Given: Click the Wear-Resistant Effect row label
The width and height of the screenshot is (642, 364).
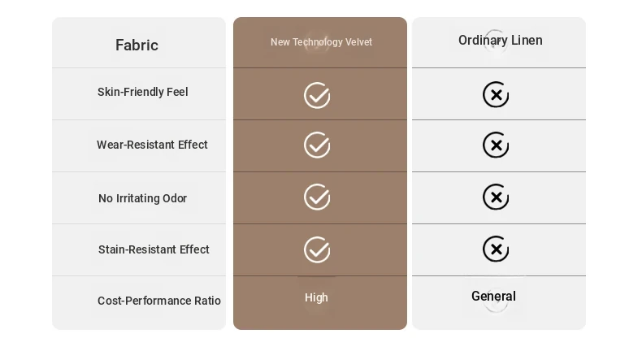Looking at the screenshot, I should pyautogui.click(x=152, y=145).
